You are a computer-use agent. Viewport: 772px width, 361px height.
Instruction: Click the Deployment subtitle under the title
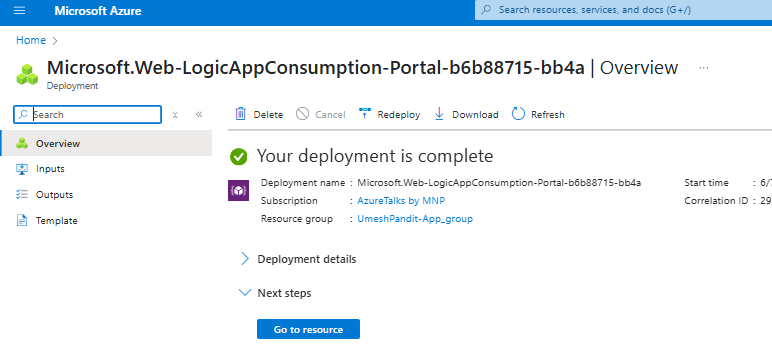pyautogui.click(x=72, y=86)
